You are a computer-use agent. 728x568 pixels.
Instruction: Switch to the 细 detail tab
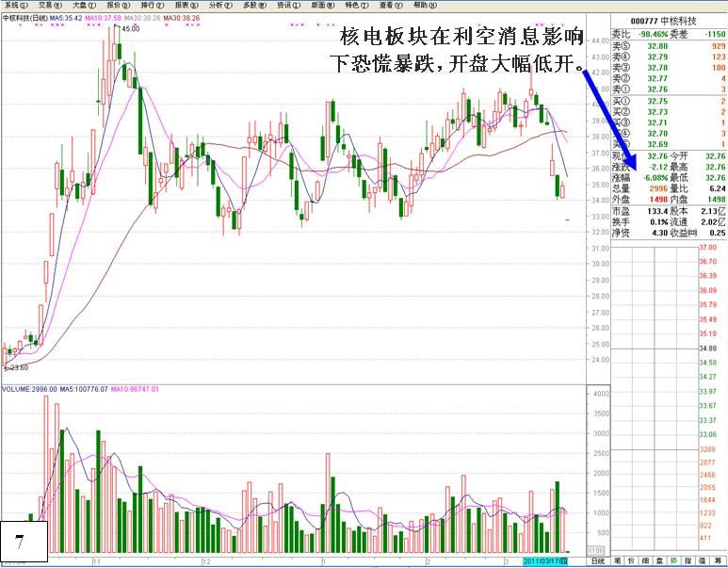point(645,561)
